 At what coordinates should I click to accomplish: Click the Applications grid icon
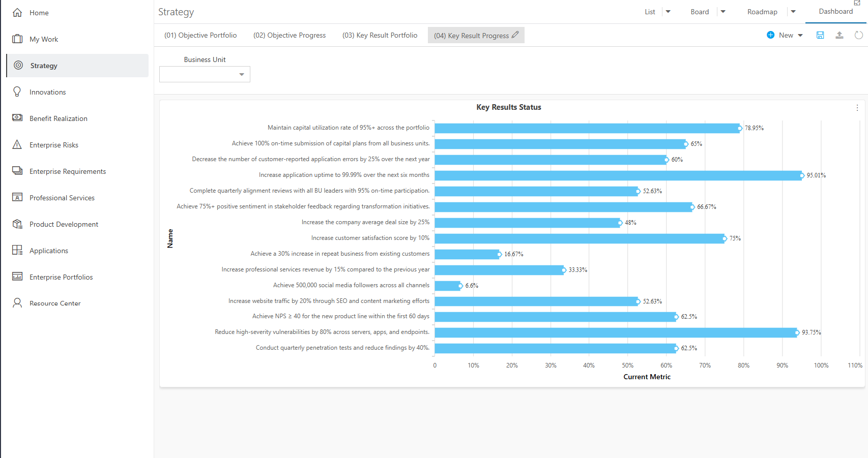(x=17, y=250)
